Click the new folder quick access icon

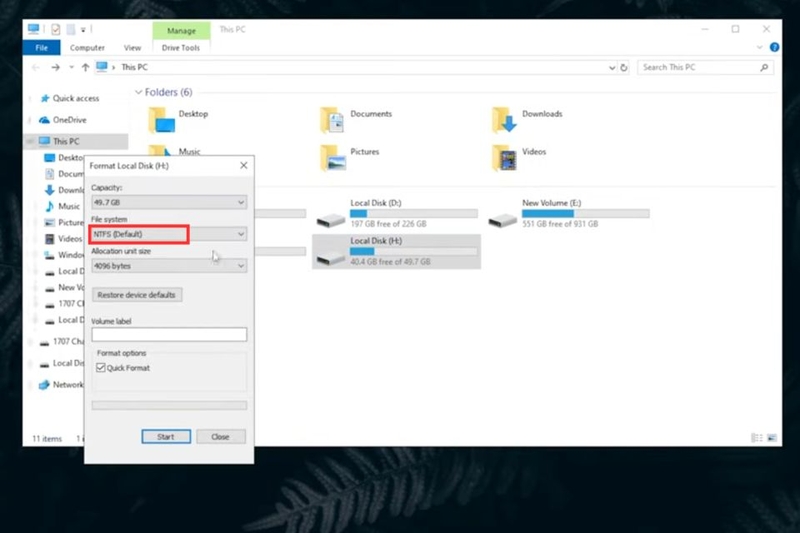click(71, 30)
